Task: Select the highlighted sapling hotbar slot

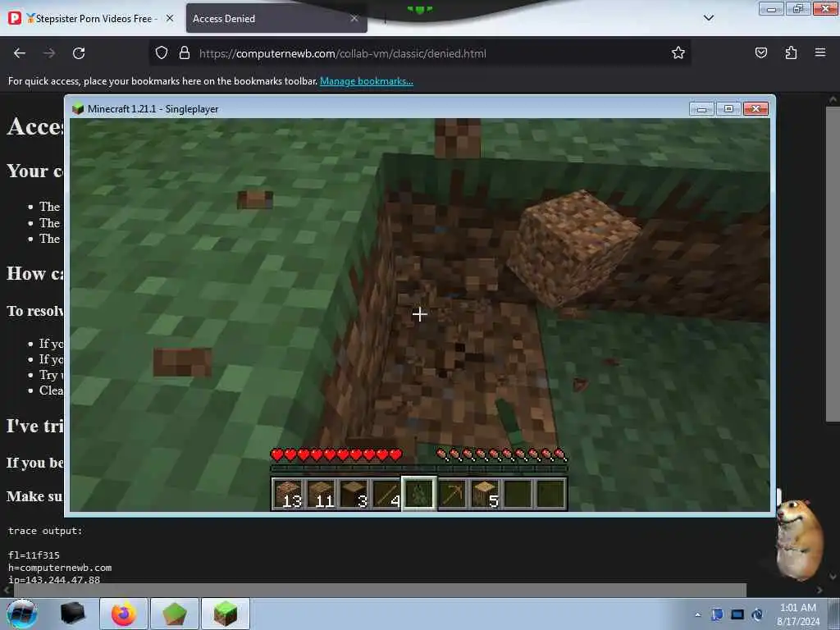Action: coord(419,493)
